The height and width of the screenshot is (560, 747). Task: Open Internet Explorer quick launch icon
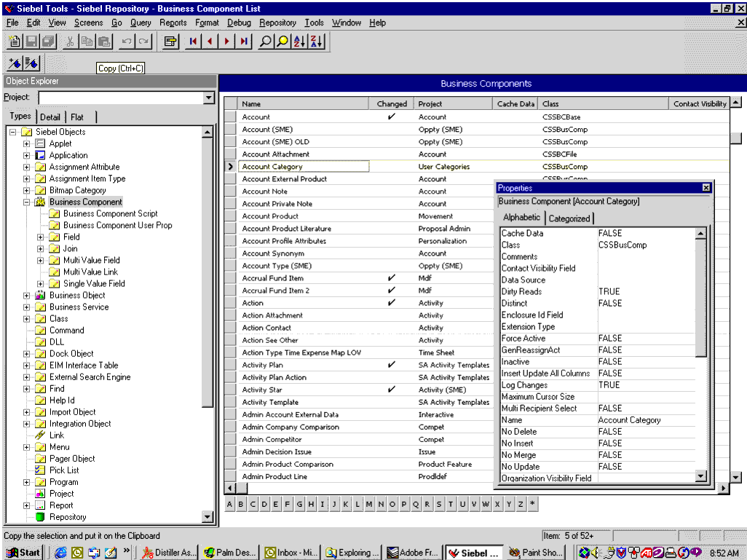pos(60,553)
